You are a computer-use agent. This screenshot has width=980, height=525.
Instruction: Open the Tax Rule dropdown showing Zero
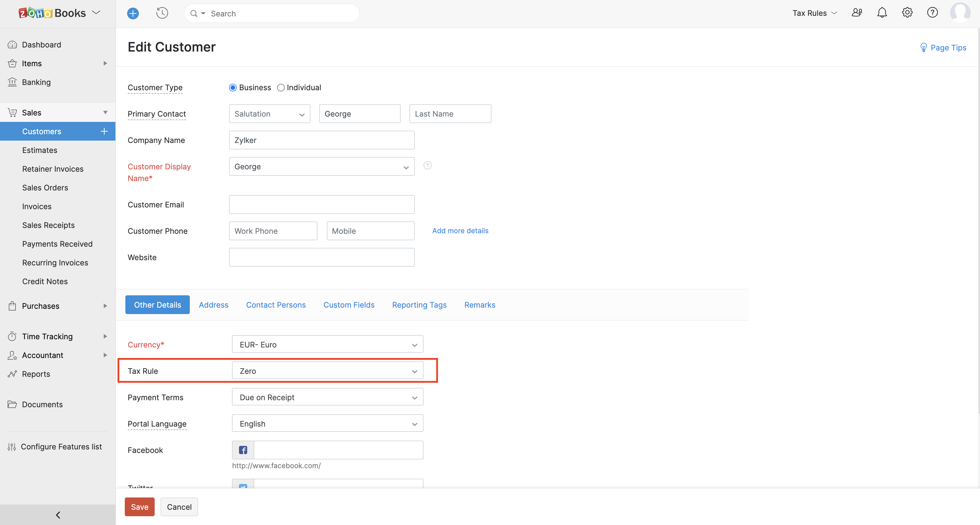[x=327, y=371]
